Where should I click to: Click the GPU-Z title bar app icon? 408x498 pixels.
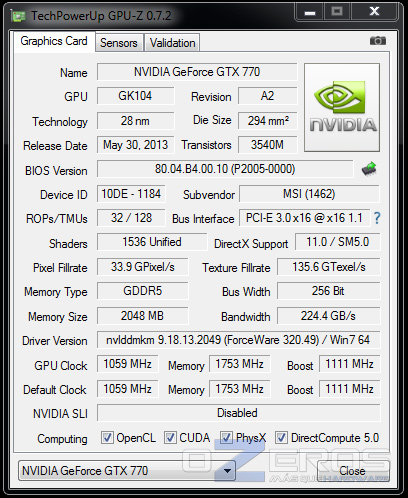(18, 16)
